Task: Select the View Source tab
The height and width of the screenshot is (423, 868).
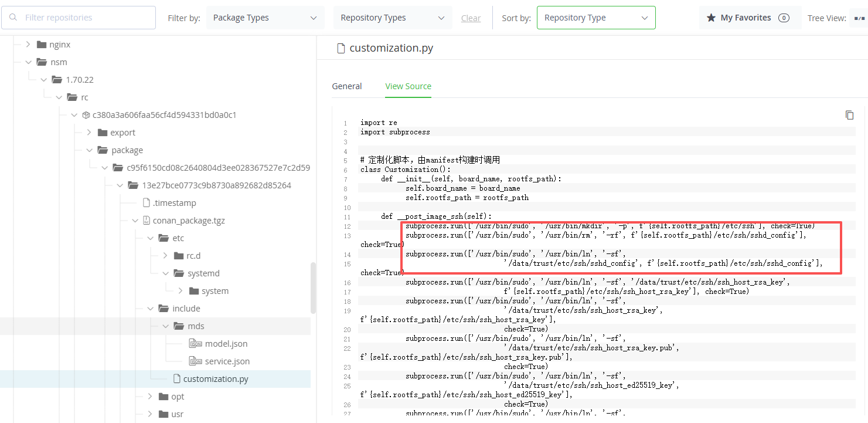Action: pos(408,86)
